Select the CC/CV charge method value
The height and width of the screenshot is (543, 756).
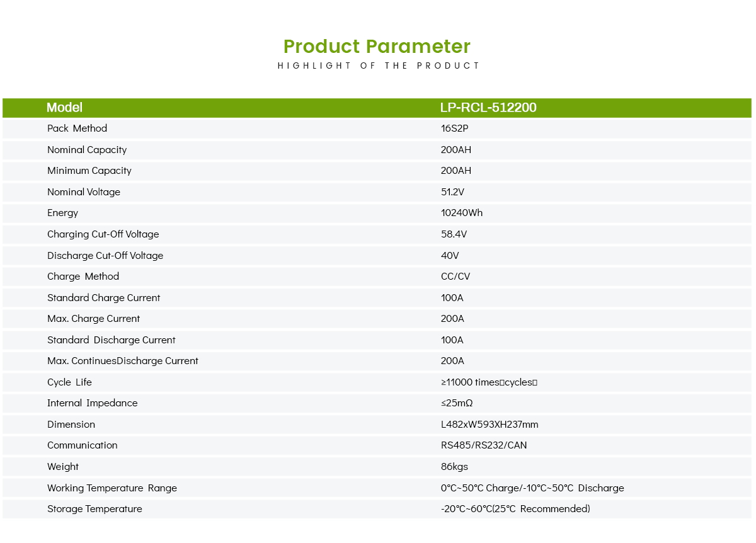(455, 277)
